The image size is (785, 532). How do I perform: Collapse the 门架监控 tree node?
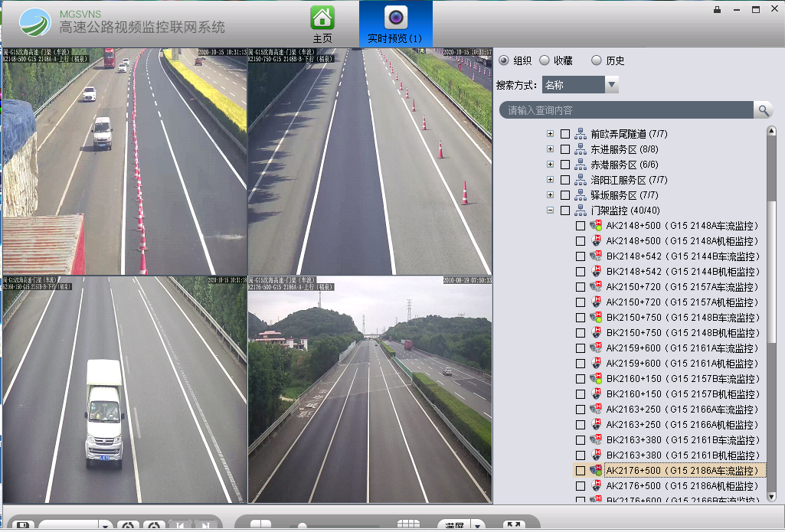coord(550,211)
